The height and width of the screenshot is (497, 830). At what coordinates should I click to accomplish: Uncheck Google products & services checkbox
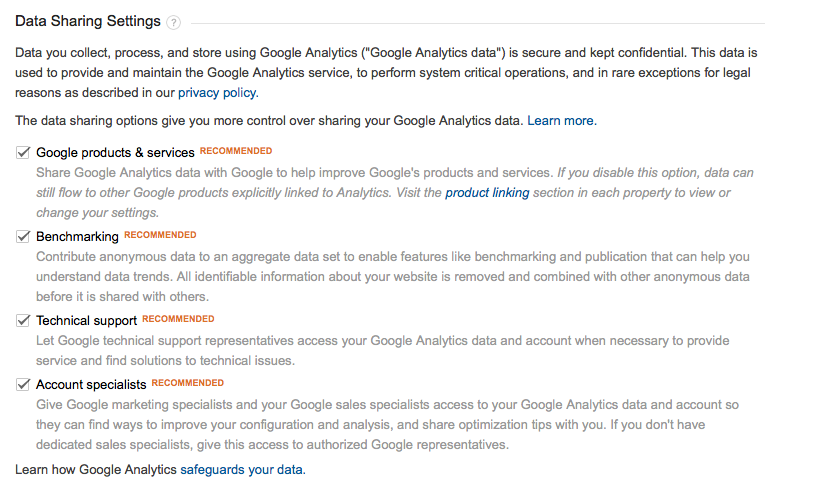[x=23, y=152]
